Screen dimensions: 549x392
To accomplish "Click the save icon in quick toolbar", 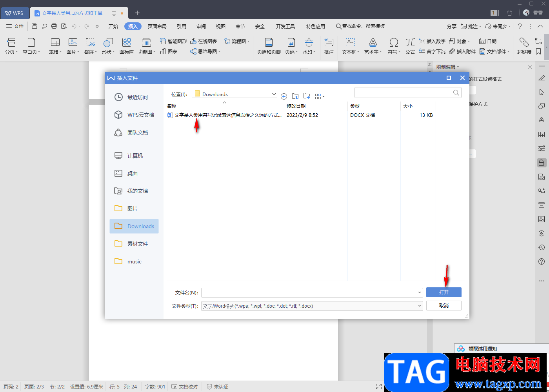I will click(35, 26).
